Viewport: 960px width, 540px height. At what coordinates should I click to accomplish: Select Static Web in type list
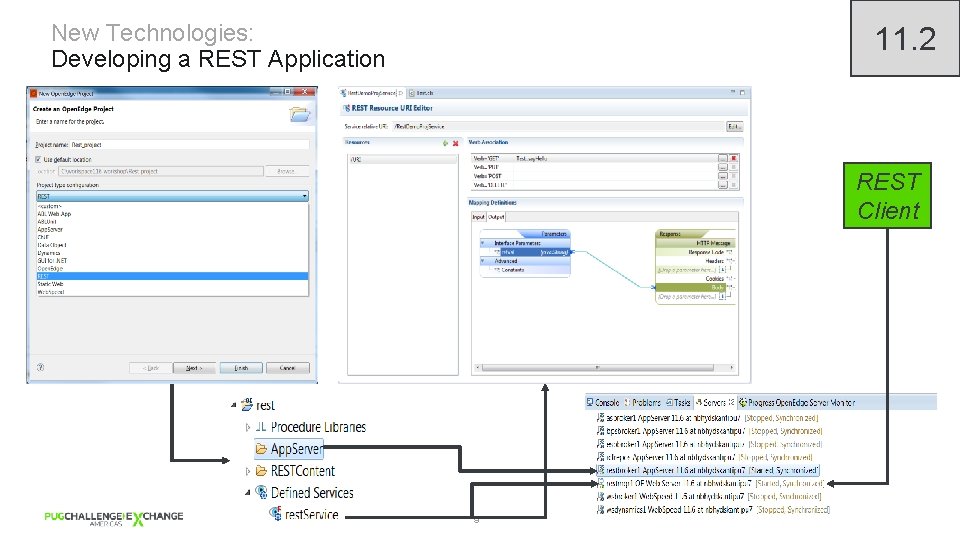point(172,284)
